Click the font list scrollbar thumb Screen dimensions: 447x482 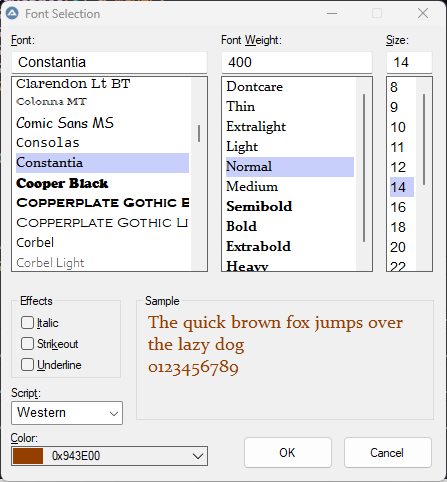[199, 134]
